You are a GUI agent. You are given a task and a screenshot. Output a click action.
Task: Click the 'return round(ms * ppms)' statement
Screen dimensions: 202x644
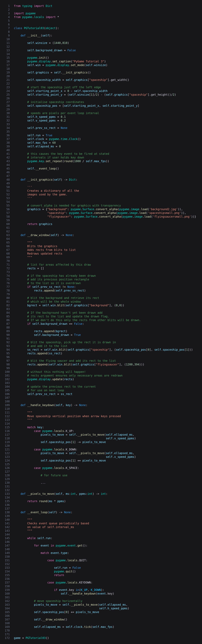click(47, 501)
